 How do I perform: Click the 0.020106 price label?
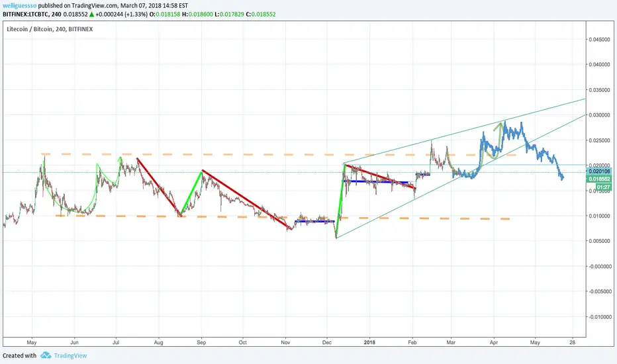pos(599,171)
